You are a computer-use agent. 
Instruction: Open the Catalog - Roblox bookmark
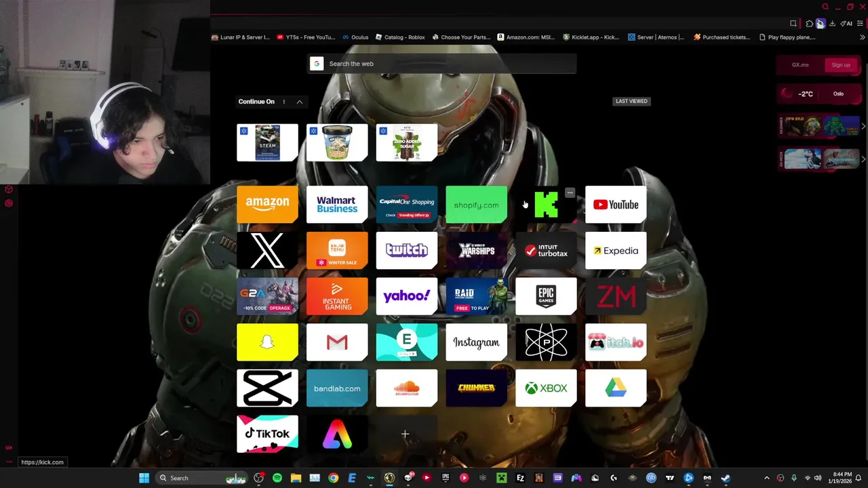click(x=400, y=37)
